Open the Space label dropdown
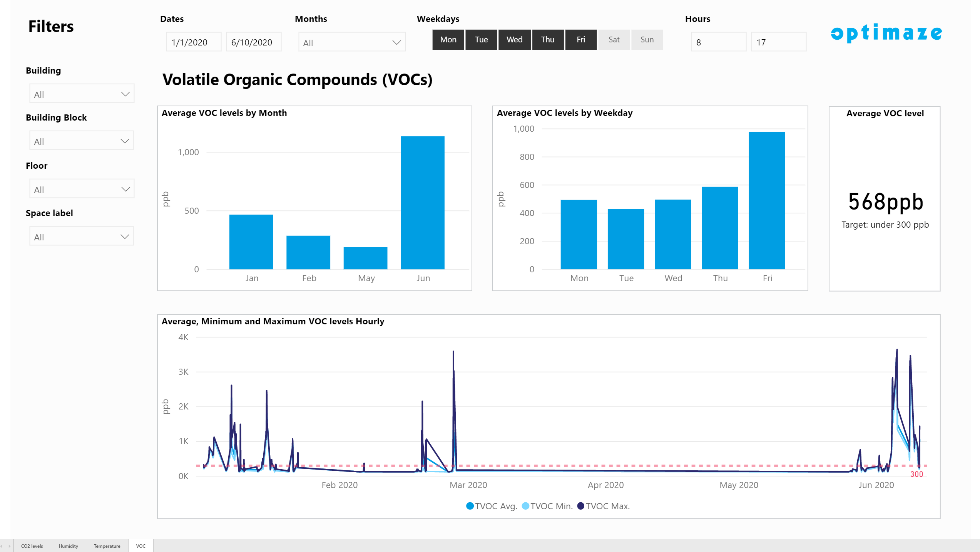980x552 pixels. click(82, 237)
